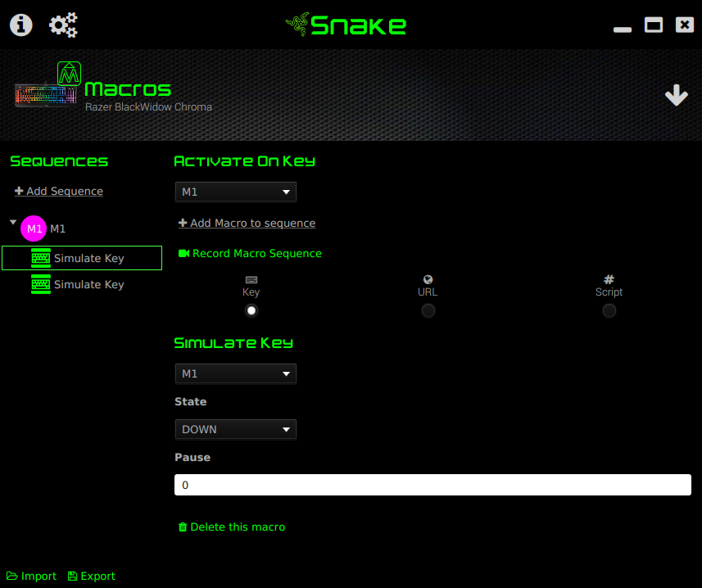Close the Snake window
Image resolution: width=702 pixels, height=588 pixels.
685,25
